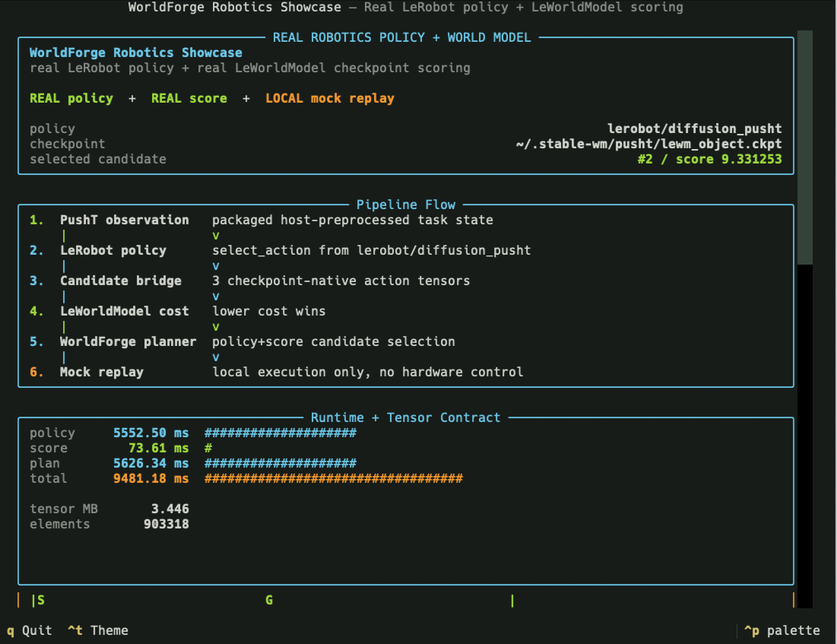The height and width of the screenshot is (644, 837).
Task: Click step 3 'Candidate bridge'
Action: coord(121,281)
